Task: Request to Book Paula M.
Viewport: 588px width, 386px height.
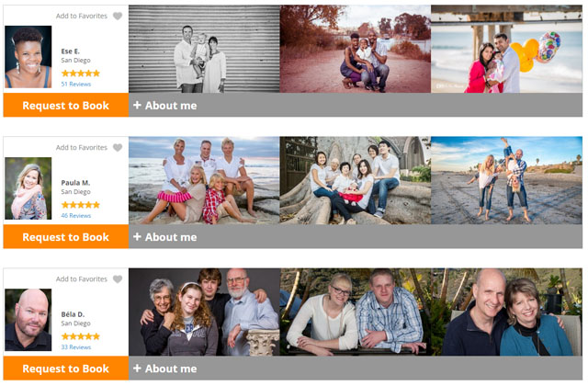Action: tap(66, 237)
